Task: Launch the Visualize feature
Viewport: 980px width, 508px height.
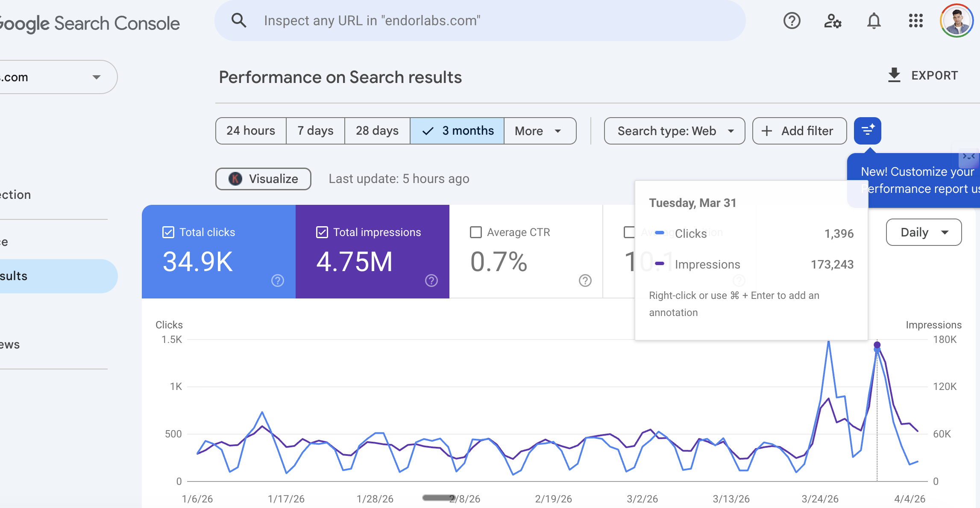Action: (263, 179)
